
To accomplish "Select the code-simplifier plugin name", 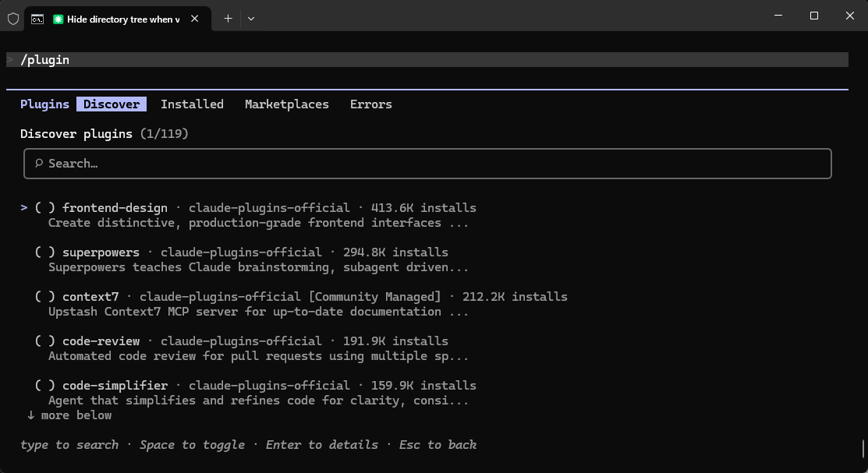I will (115, 386).
